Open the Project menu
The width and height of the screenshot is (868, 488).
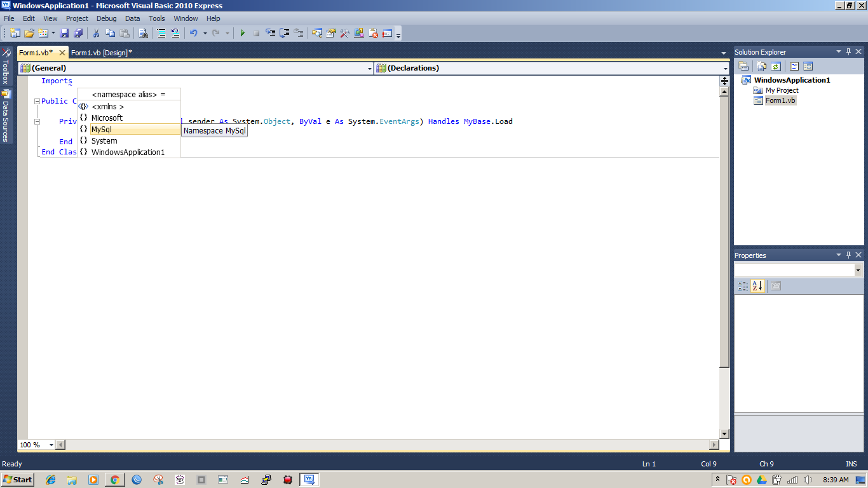pyautogui.click(x=77, y=18)
